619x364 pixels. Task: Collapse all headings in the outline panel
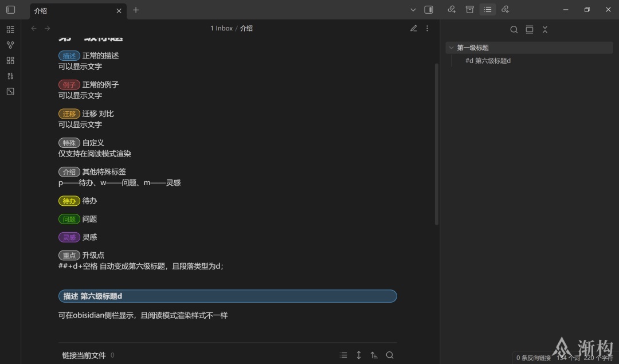(544, 30)
